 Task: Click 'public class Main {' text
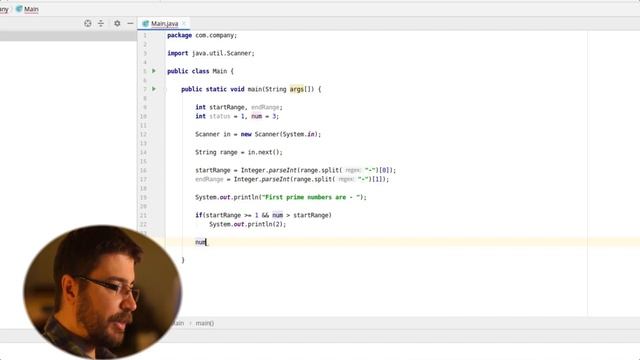pyautogui.click(x=200, y=71)
